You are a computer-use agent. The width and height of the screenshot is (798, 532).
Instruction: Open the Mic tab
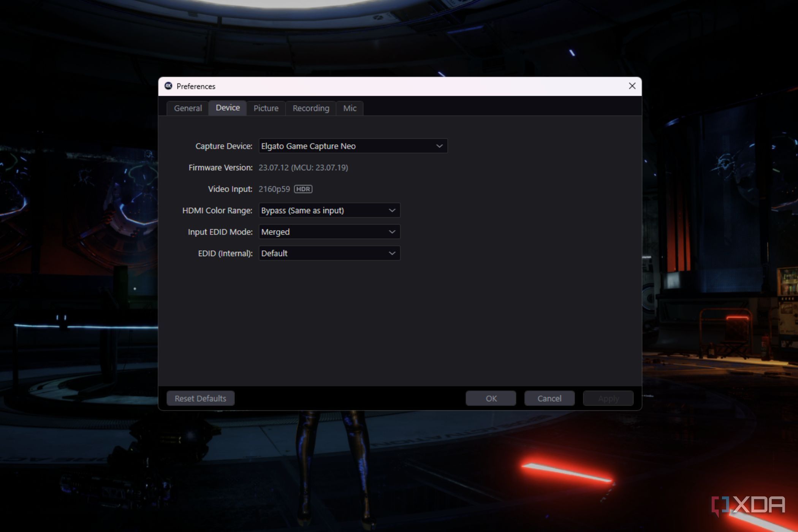coord(349,108)
